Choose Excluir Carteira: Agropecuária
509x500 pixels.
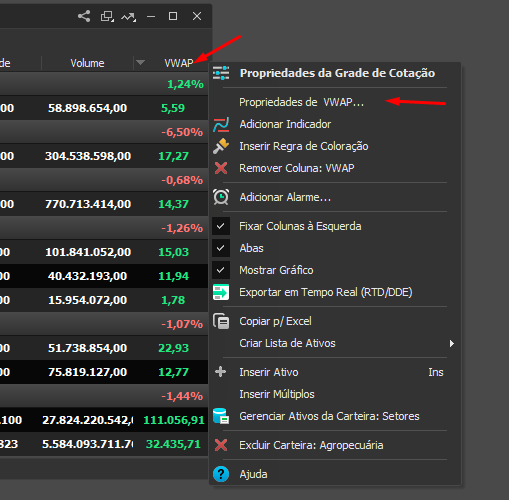click(311, 445)
